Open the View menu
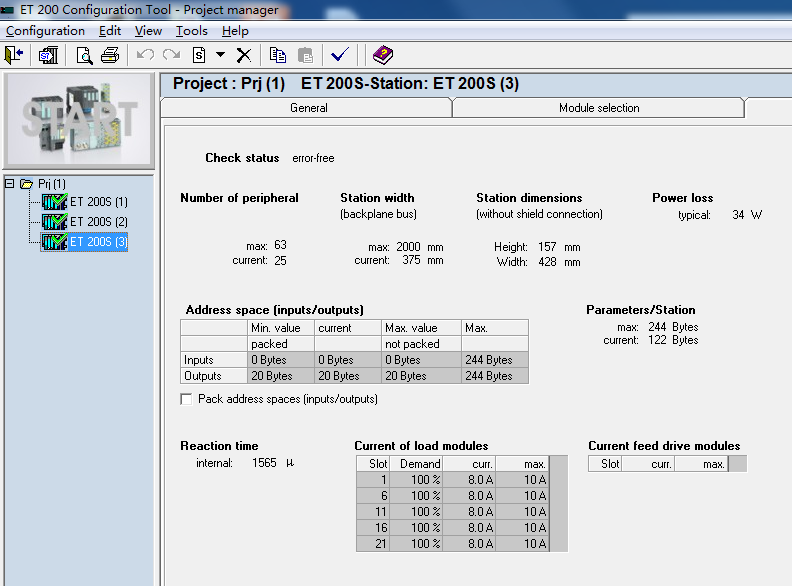 pos(148,31)
